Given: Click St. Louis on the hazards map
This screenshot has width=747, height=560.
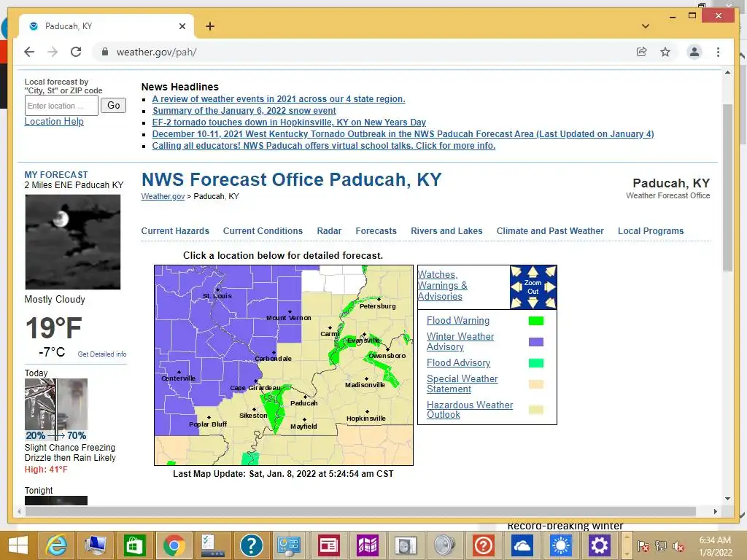Looking at the screenshot, I should pyautogui.click(x=217, y=296).
